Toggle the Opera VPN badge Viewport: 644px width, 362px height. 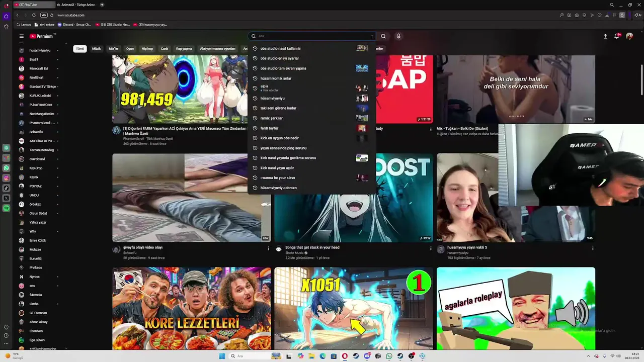pos(44,15)
